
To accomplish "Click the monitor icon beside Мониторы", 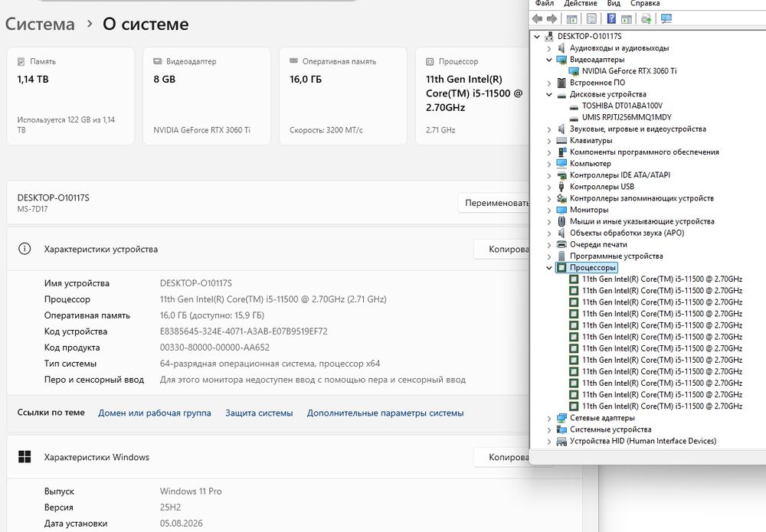I will 561,210.
